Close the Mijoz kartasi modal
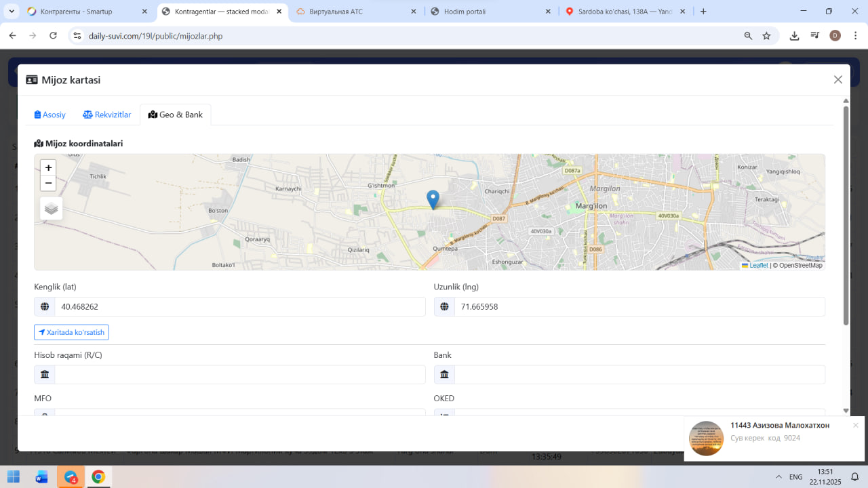 coord(837,80)
